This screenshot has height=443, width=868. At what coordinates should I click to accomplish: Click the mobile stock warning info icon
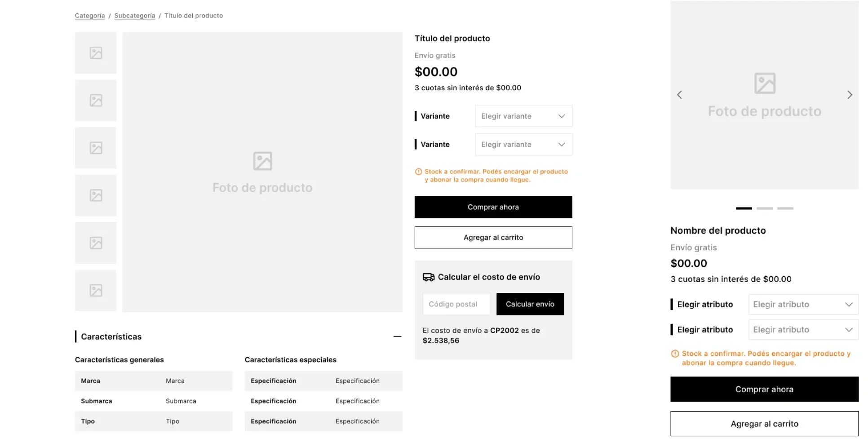675,354
